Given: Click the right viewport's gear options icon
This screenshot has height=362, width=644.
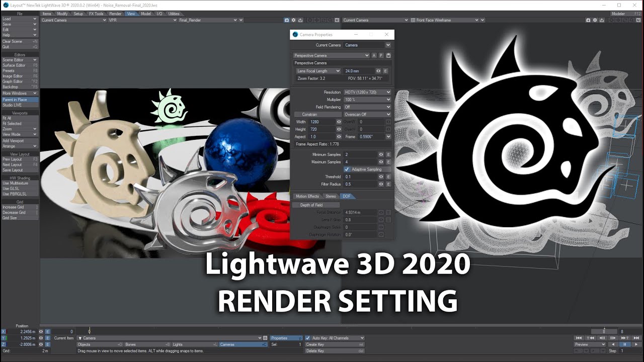Looking at the screenshot, I should [x=595, y=20].
